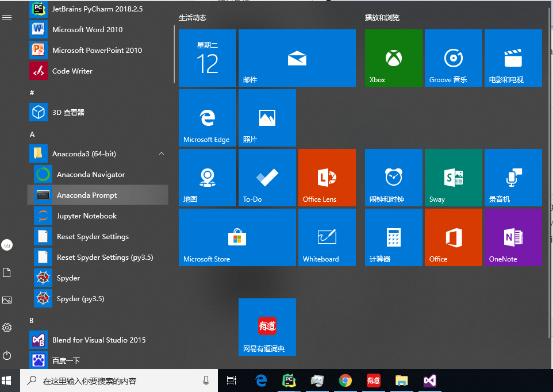This screenshot has height=392, width=553.
Task: Launch Groove 音乐 music tile
Action: [453, 58]
